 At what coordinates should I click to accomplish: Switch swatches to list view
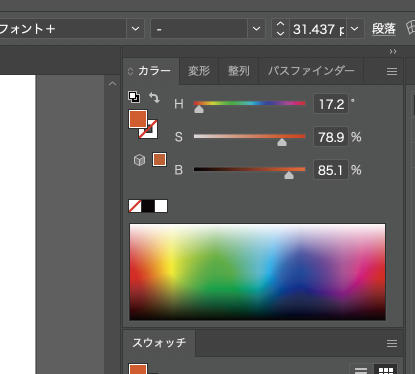coord(361,370)
